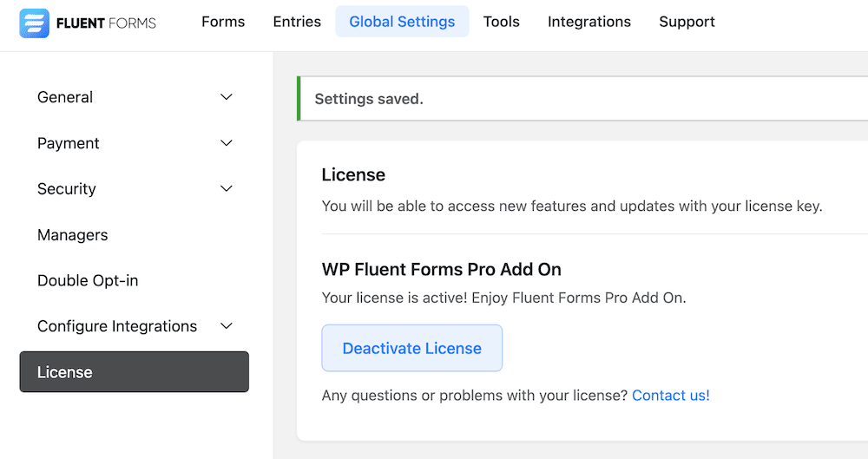Expand the Security section chevron
The height and width of the screenshot is (459, 868).
coord(227,189)
